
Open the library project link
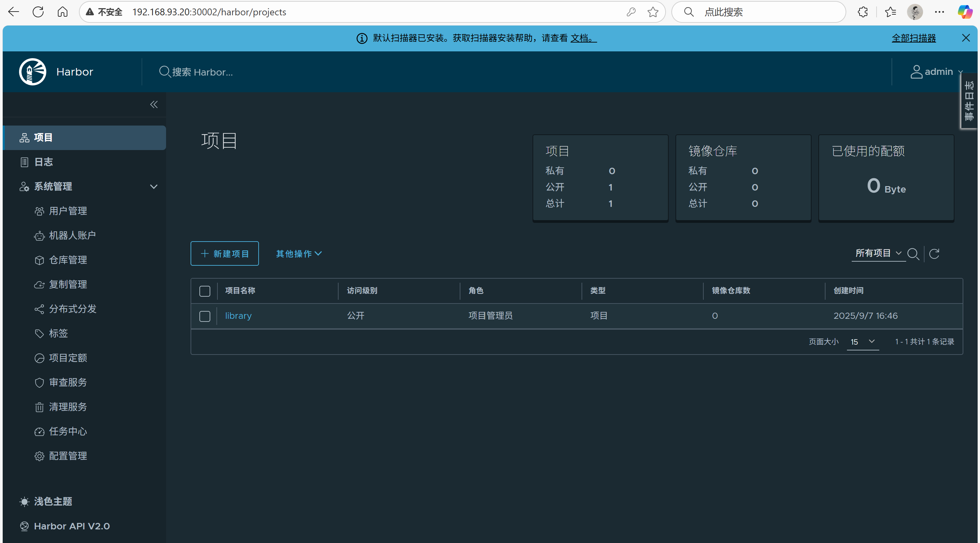tap(239, 316)
